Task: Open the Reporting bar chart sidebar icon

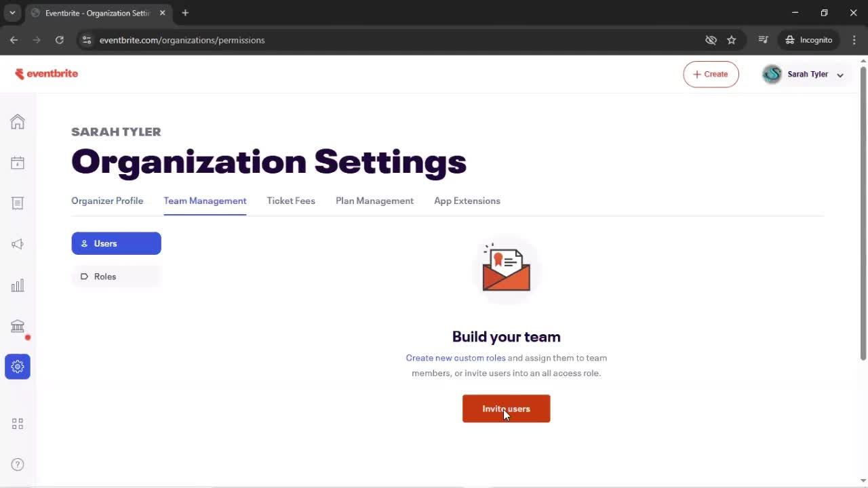Action: [18, 285]
